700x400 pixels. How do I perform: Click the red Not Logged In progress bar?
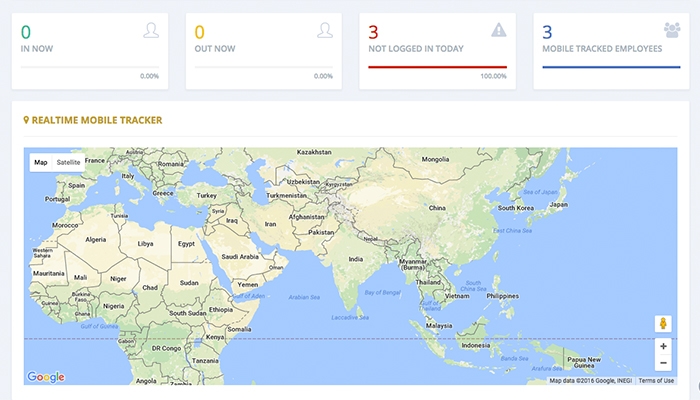tap(437, 67)
